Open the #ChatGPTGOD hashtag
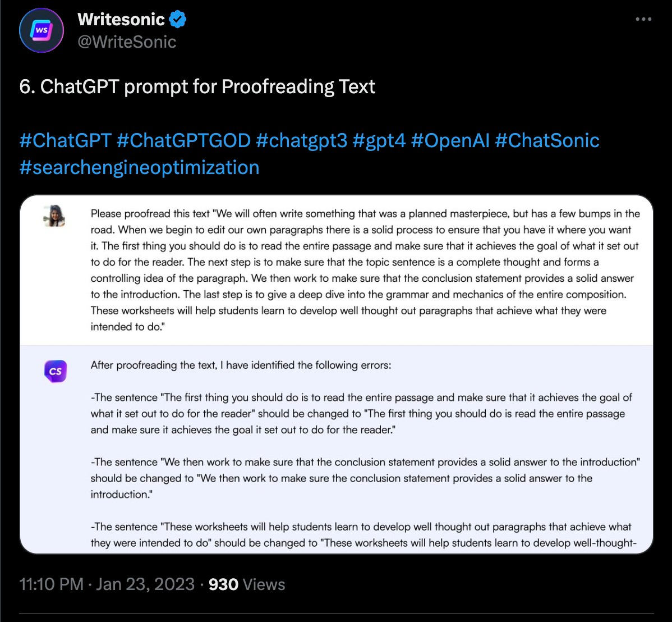The height and width of the screenshot is (622, 672). coord(183,140)
